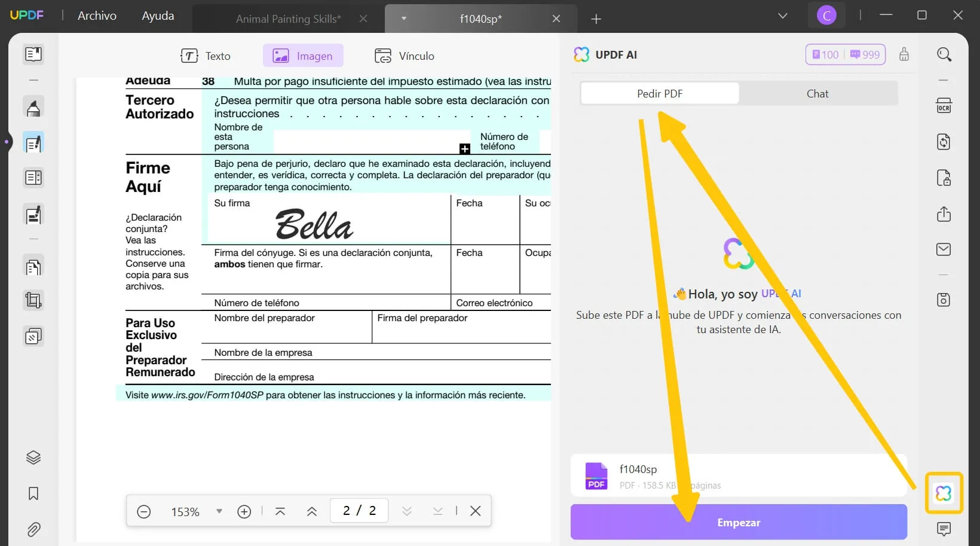Open the AI credits 100 / 999 counter
The width and height of the screenshot is (980, 546).
[x=846, y=54]
